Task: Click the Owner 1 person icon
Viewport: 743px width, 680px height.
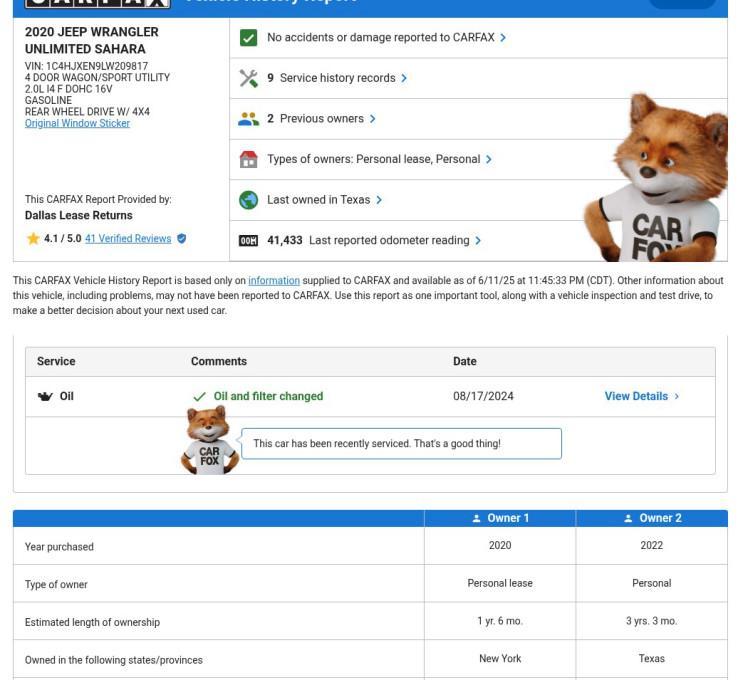Action: pyautogui.click(x=477, y=518)
